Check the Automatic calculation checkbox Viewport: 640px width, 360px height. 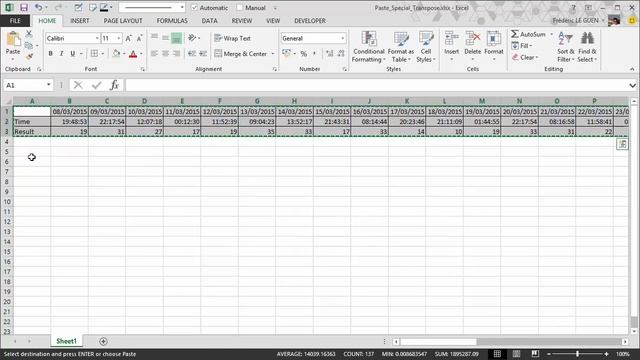click(x=195, y=8)
